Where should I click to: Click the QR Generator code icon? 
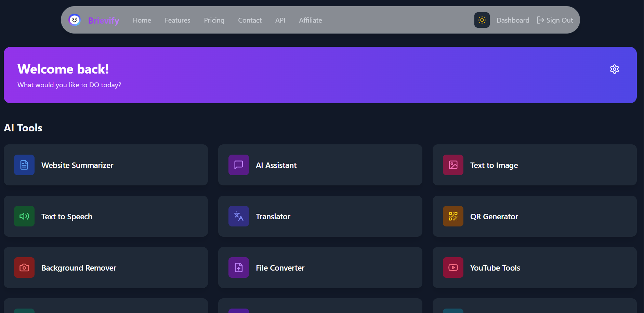(x=453, y=216)
